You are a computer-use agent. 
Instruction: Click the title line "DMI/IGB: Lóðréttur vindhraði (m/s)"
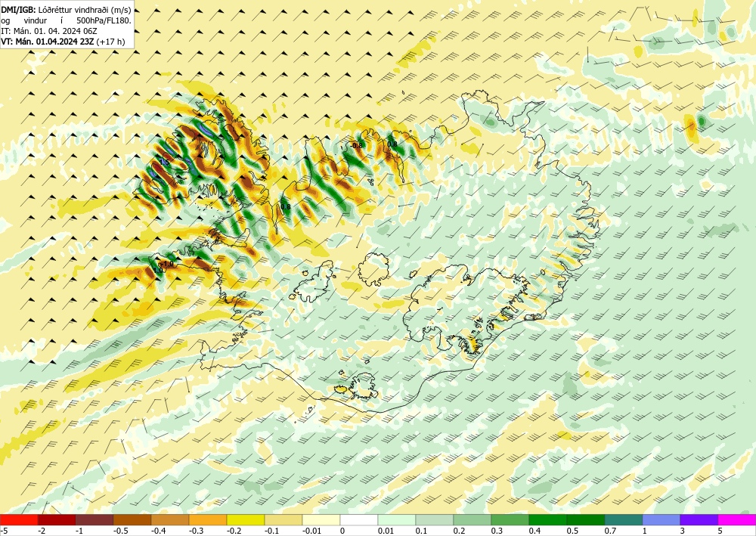click(66, 10)
